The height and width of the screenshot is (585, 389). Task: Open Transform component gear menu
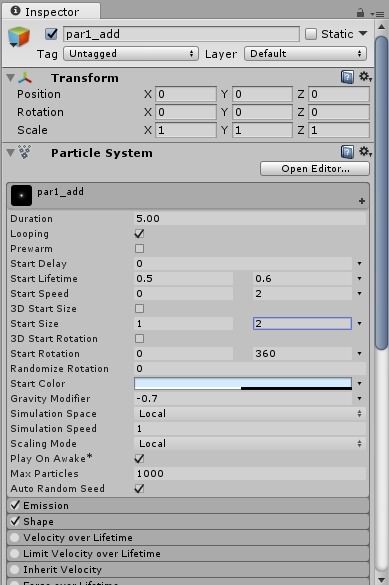click(x=365, y=77)
